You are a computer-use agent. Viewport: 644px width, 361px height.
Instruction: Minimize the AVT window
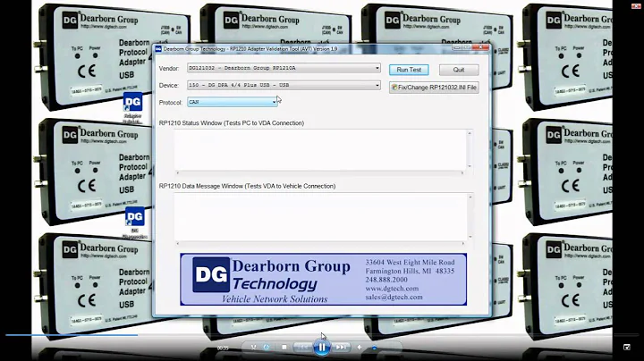pyautogui.click(x=457, y=47)
